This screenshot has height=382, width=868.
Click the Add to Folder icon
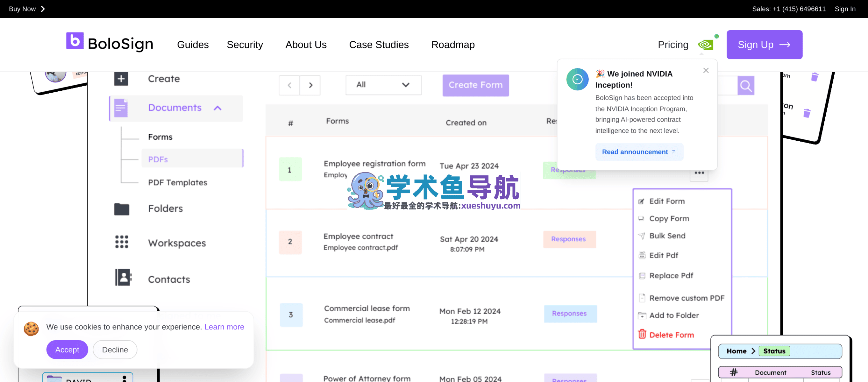(x=642, y=316)
